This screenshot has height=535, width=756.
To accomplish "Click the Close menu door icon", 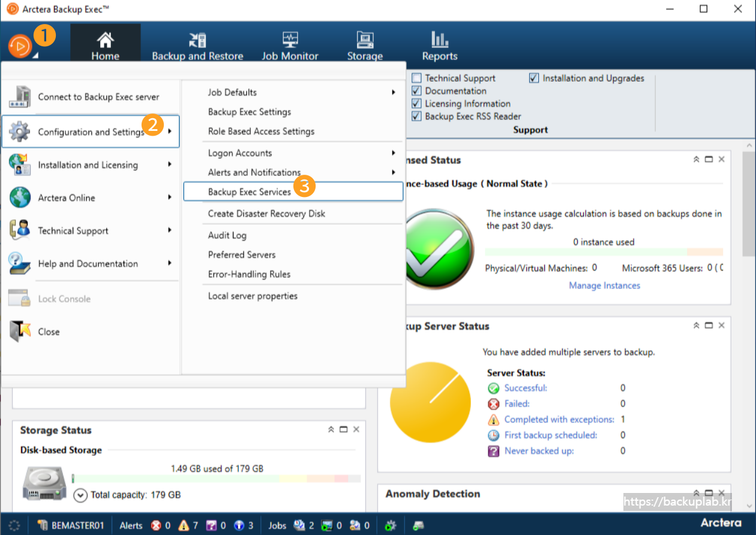I will click(x=19, y=331).
